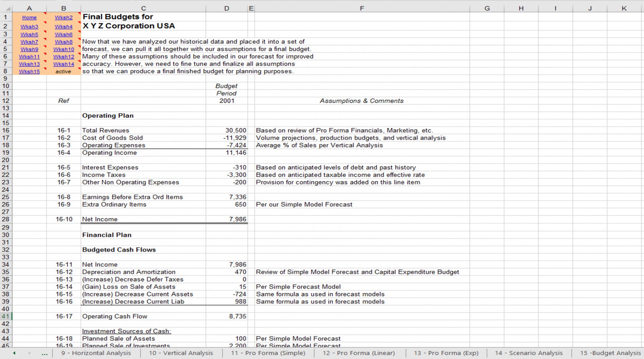Select row 16 header
Viewport: 644px width, 359px height.
point(6,130)
